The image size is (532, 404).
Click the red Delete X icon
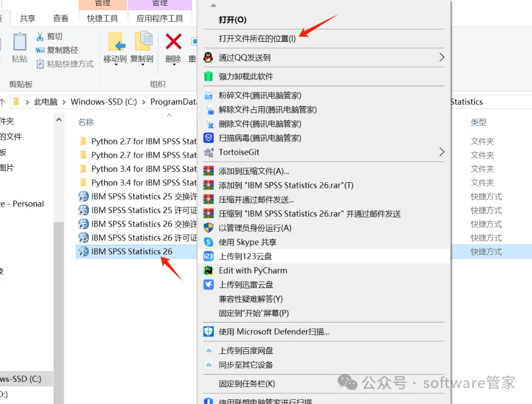pos(174,42)
